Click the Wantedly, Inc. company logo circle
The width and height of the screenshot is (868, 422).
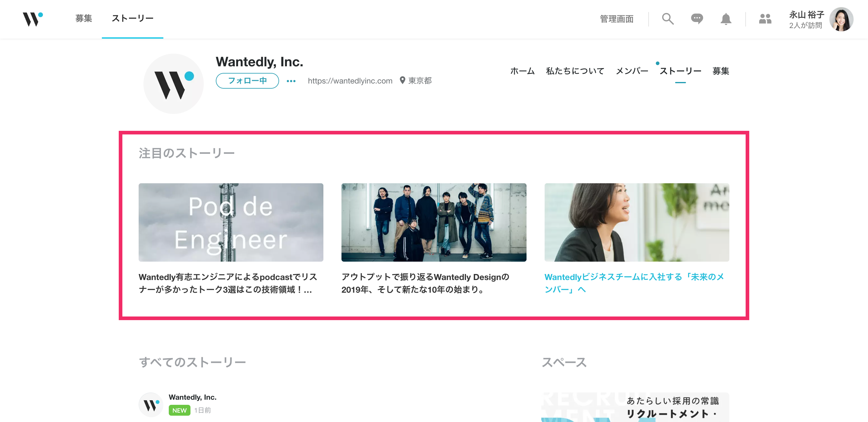[x=174, y=83]
